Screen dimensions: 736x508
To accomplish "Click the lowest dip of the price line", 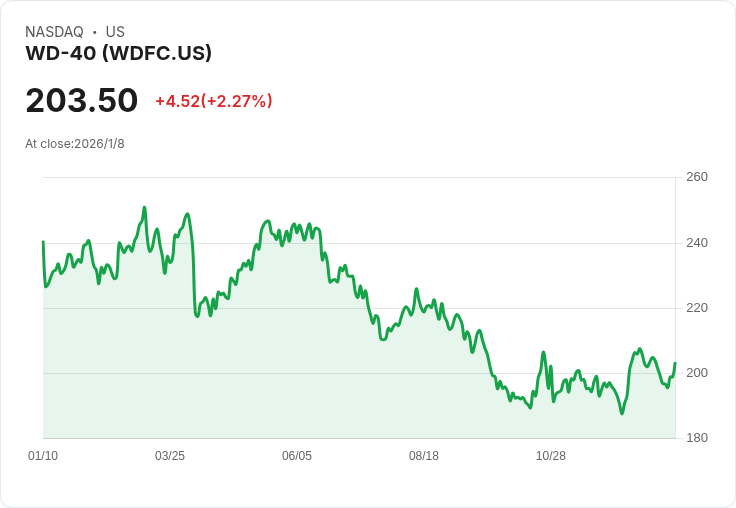I will click(622, 413).
